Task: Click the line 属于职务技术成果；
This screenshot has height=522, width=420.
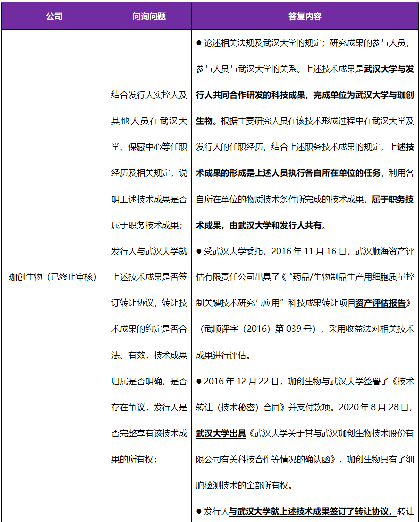Action: pyautogui.click(x=147, y=225)
